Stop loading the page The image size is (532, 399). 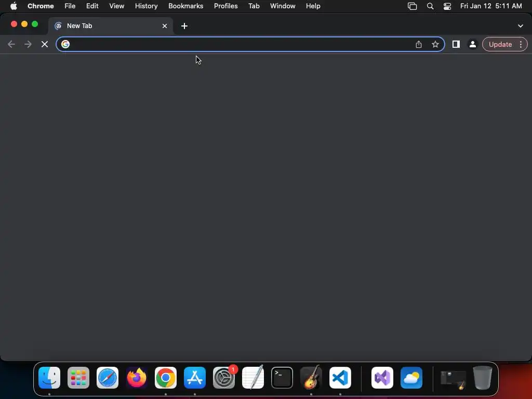click(x=45, y=45)
